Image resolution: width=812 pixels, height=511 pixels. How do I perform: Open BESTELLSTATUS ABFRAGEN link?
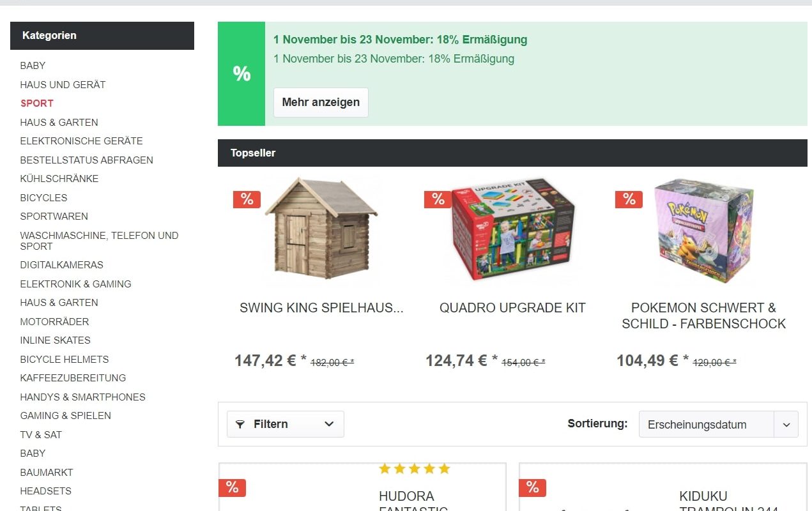coord(87,160)
